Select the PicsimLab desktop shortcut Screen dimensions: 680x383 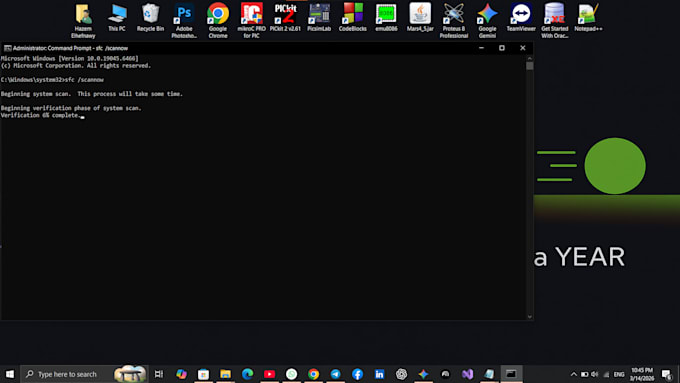[x=319, y=17]
